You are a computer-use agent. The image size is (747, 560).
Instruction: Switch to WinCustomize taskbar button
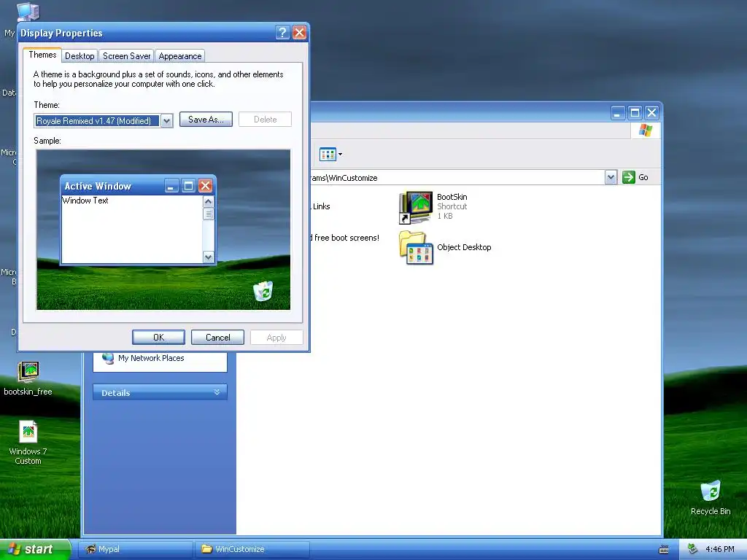tap(252, 549)
